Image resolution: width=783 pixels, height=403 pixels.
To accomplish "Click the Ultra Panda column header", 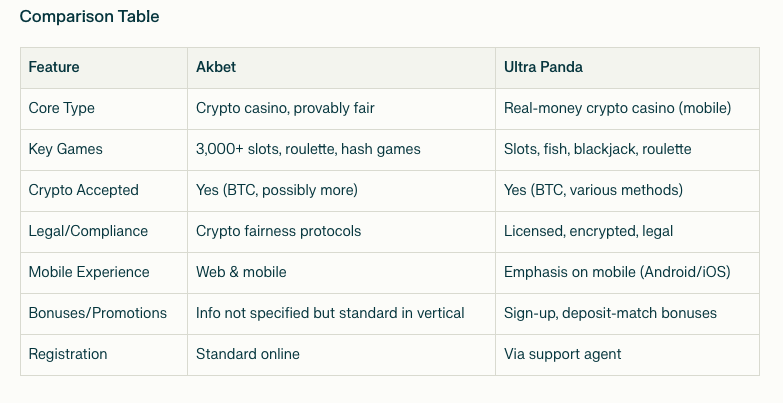I will tap(543, 67).
